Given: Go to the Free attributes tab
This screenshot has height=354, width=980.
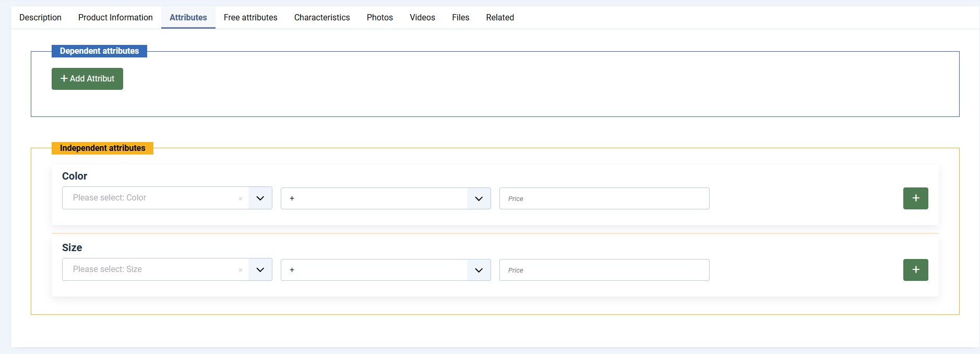Looking at the screenshot, I should 250,17.
